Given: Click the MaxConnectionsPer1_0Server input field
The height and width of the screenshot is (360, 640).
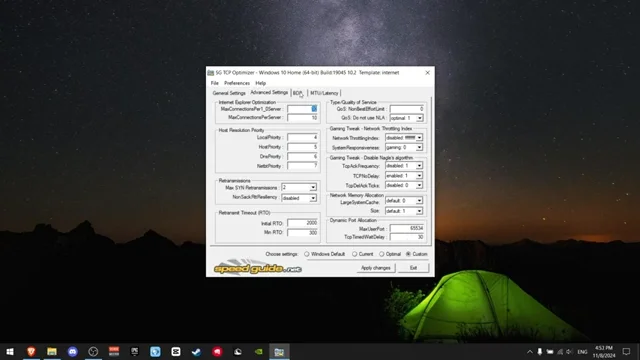Looking at the screenshot, I should tap(302, 109).
